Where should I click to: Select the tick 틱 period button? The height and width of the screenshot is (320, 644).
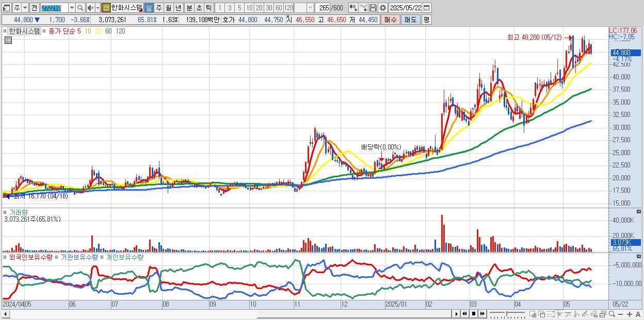[x=208, y=8]
